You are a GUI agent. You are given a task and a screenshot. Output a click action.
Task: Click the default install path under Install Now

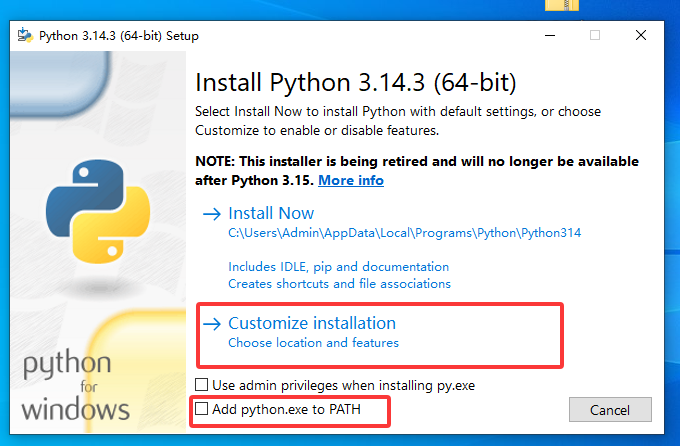pyautogui.click(x=405, y=233)
